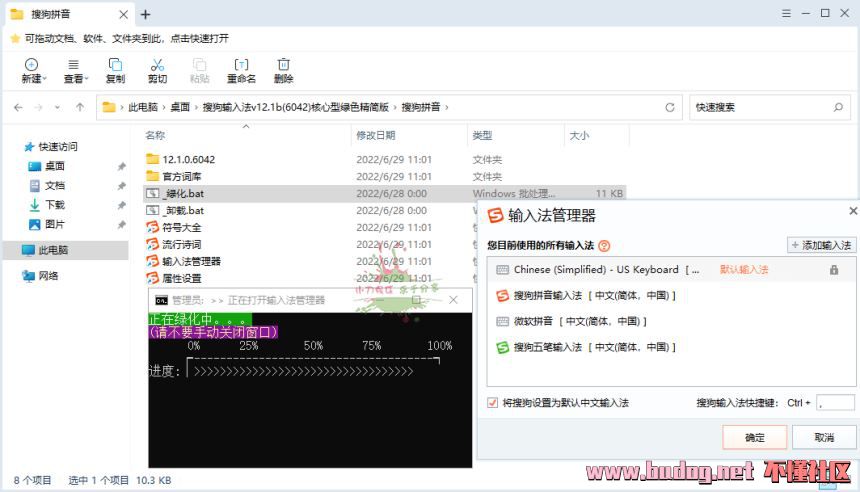Image resolution: width=860 pixels, height=492 pixels.
Task: Refresh the folder view
Action: coord(670,108)
